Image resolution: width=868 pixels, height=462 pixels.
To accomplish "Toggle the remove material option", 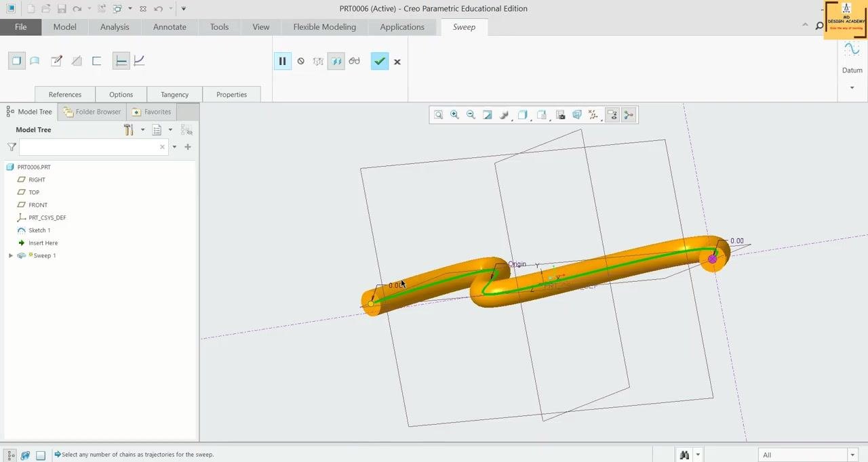I will [x=77, y=61].
